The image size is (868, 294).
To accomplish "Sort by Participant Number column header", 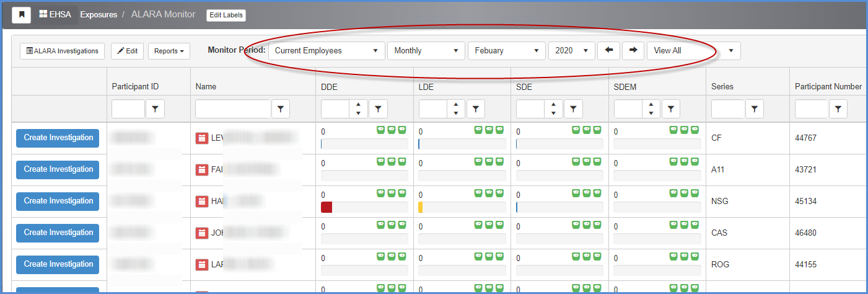I will tap(828, 87).
